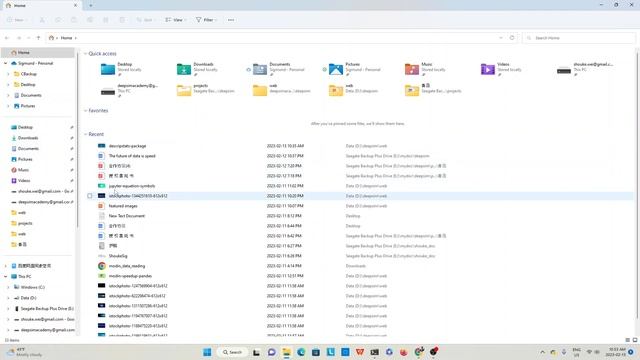The width and height of the screenshot is (640, 360).
Task: Open the New dropdown in toolbar
Action: point(16,20)
